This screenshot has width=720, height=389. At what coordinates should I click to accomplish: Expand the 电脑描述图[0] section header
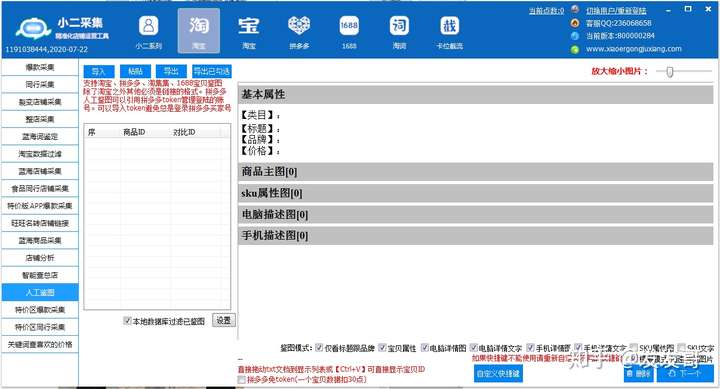click(x=476, y=214)
